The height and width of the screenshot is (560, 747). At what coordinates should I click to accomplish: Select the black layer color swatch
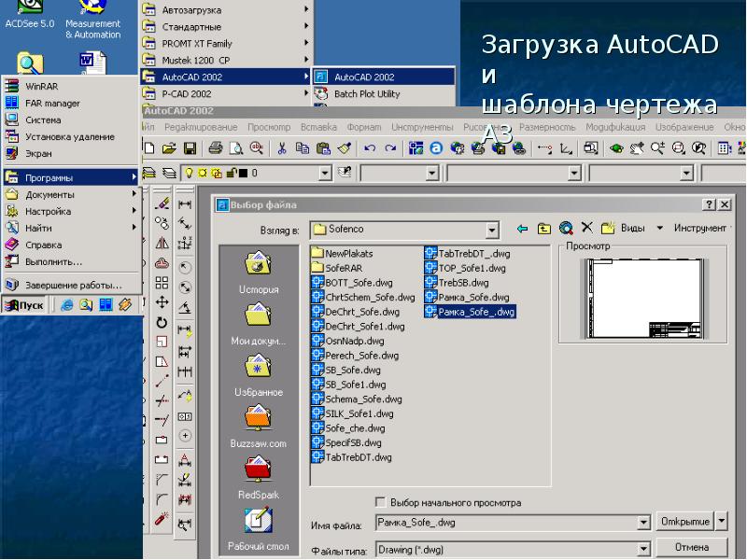[x=244, y=173]
